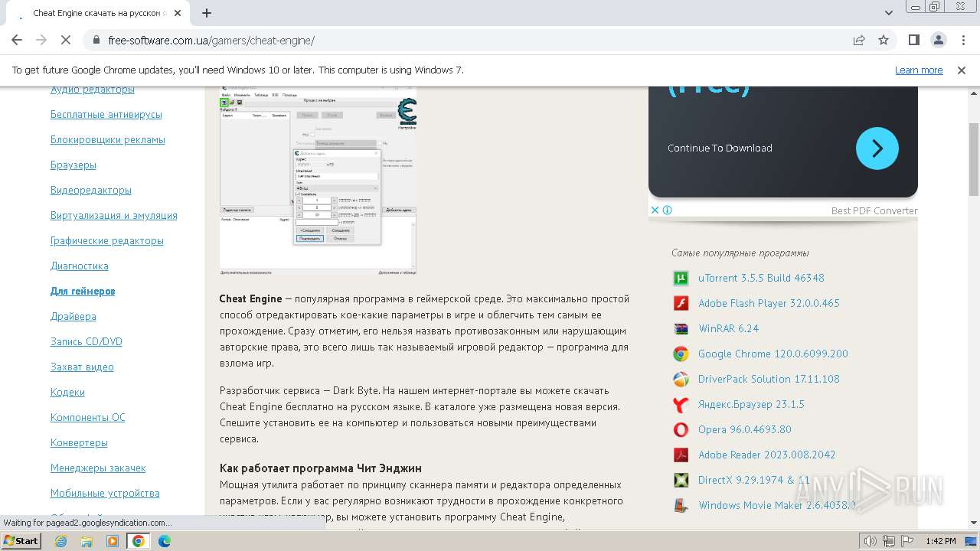Screen dimensions: 980x551
Task: Click the Cheat Engine screenshot thumbnail
Action: (x=318, y=181)
